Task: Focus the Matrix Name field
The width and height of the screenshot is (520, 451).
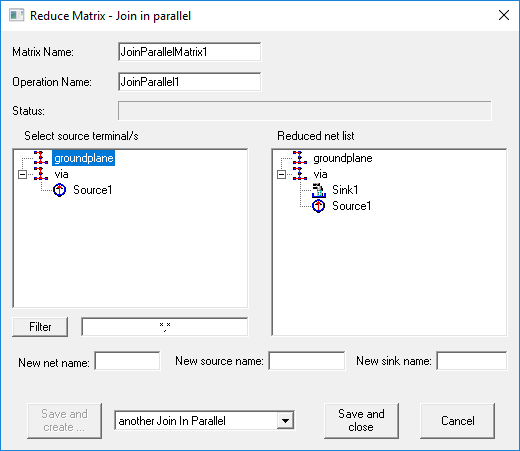Action: pyautogui.click(x=190, y=52)
